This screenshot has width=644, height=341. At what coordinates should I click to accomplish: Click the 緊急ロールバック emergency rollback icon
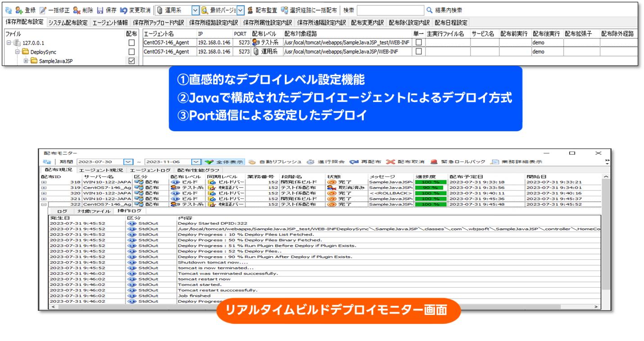434,161
